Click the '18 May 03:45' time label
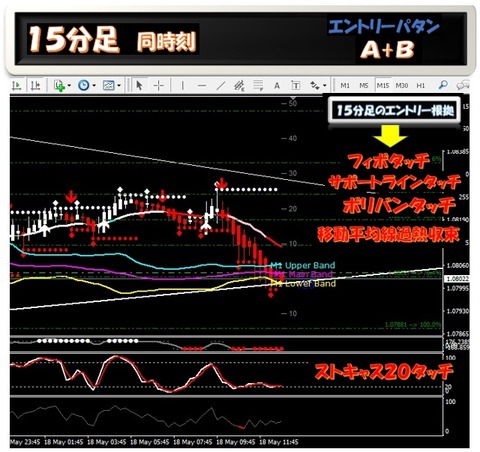The width and height of the screenshot is (480, 452). click(x=106, y=442)
